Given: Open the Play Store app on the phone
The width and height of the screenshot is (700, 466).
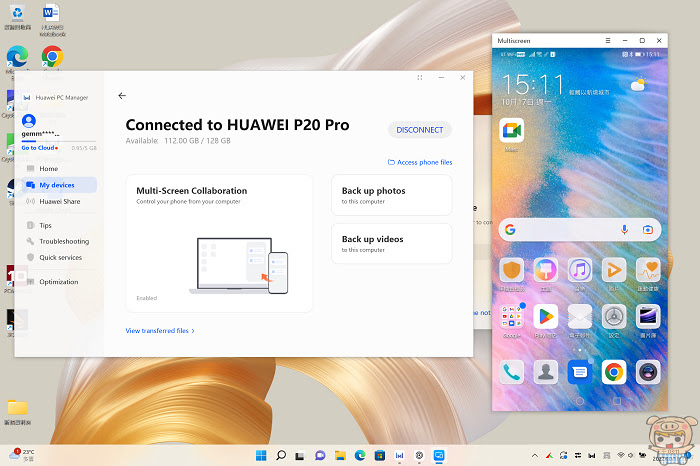Looking at the screenshot, I should (x=546, y=316).
